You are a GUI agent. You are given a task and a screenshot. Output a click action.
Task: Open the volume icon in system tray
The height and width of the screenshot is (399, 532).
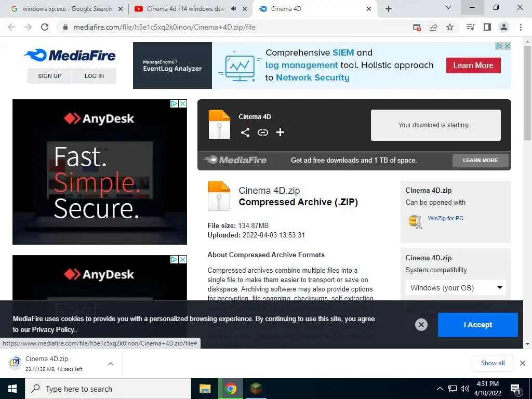pos(465,389)
